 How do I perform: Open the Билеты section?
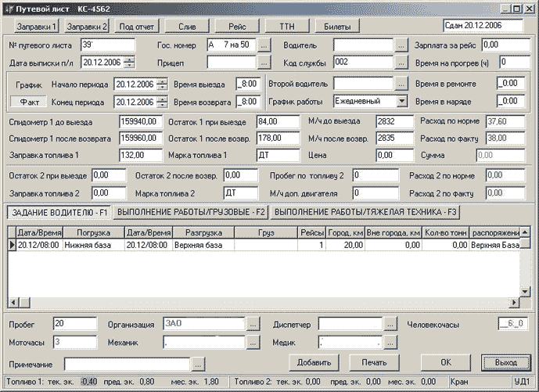(337, 26)
